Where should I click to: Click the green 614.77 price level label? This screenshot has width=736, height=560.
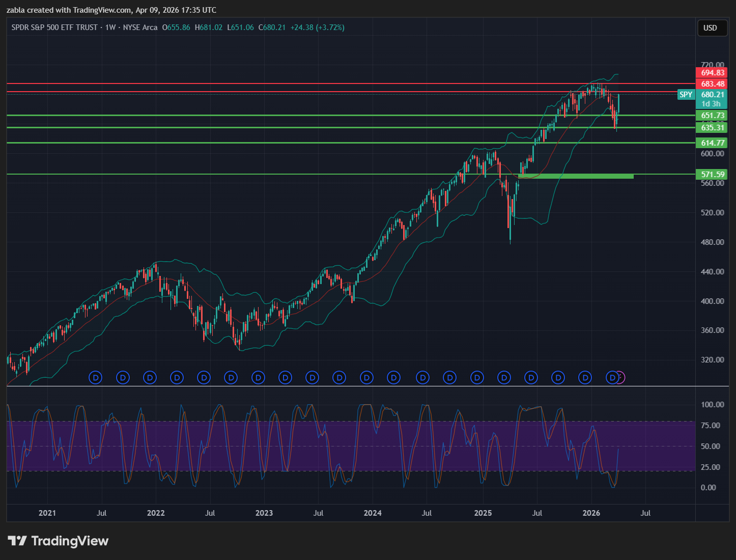click(712, 143)
